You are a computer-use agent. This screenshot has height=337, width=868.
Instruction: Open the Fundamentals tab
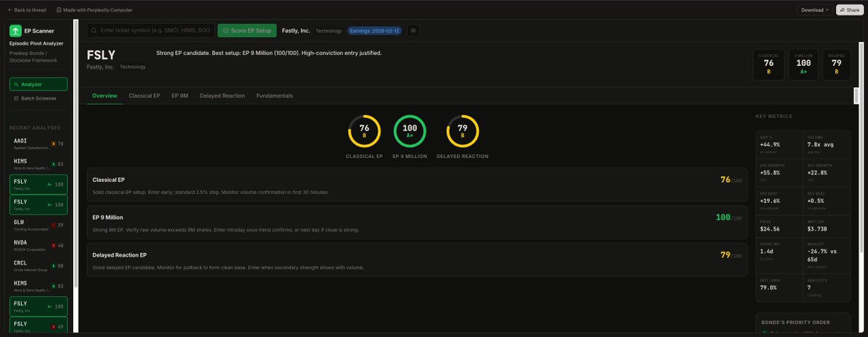[274, 96]
